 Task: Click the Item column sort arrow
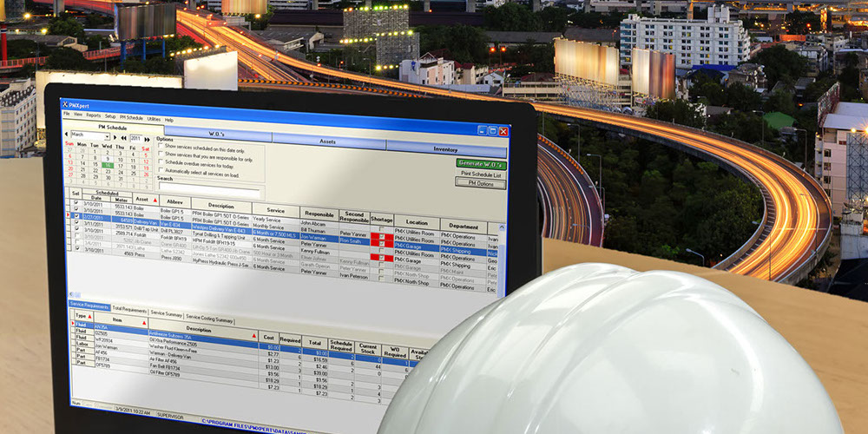click(x=144, y=323)
